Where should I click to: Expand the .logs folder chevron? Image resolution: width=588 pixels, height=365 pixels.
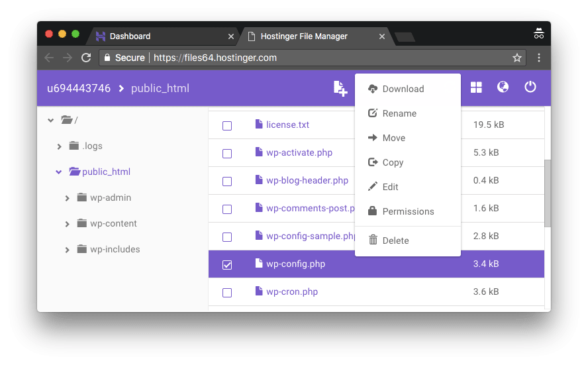[x=59, y=146]
